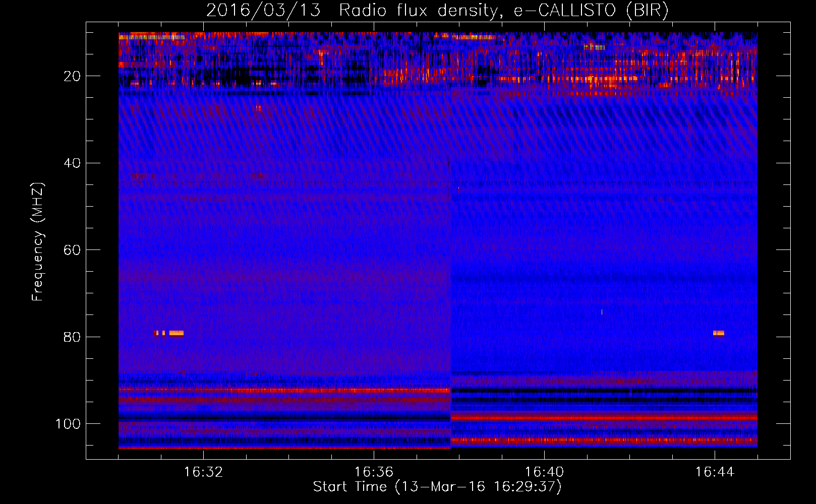Click the "Frequency (MHZ)" axis label
The height and width of the screenshot is (504, 816).
(x=38, y=242)
